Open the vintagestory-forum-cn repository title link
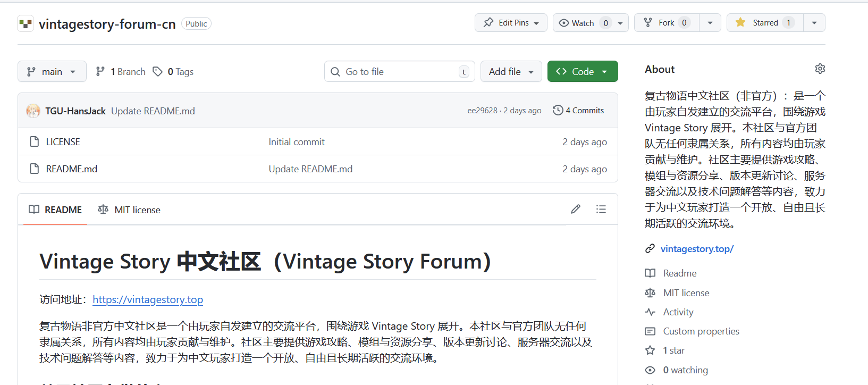Screen dimensions: 868x385 pyautogui.click(x=107, y=24)
